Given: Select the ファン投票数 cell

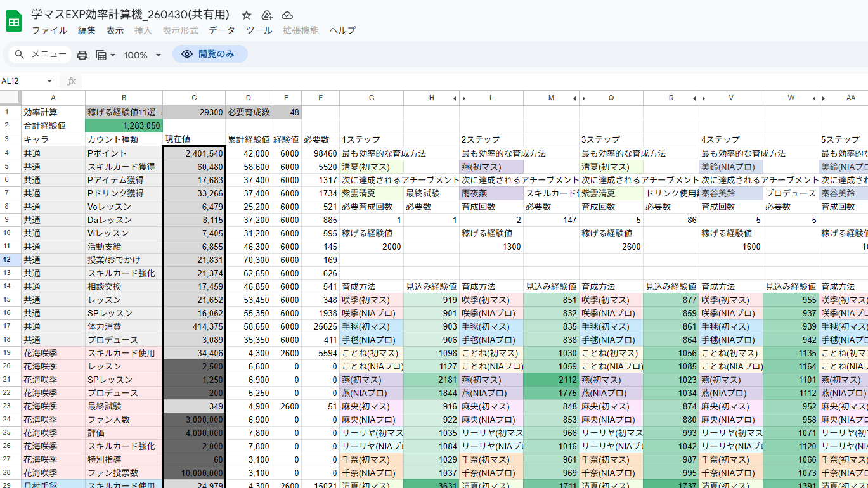Looking at the screenshot, I should [124, 473].
